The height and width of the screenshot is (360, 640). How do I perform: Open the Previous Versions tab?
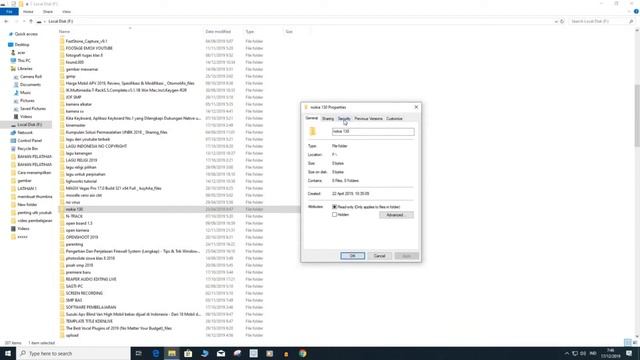pyautogui.click(x=368, y=119)
